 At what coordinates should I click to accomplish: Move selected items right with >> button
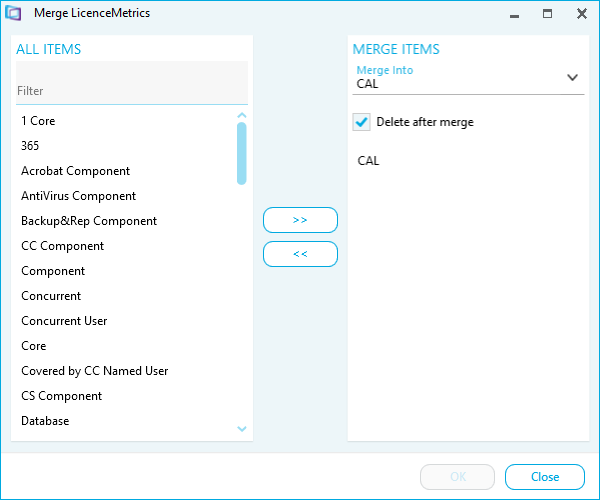pyautogui.click(x=300, y=220)
